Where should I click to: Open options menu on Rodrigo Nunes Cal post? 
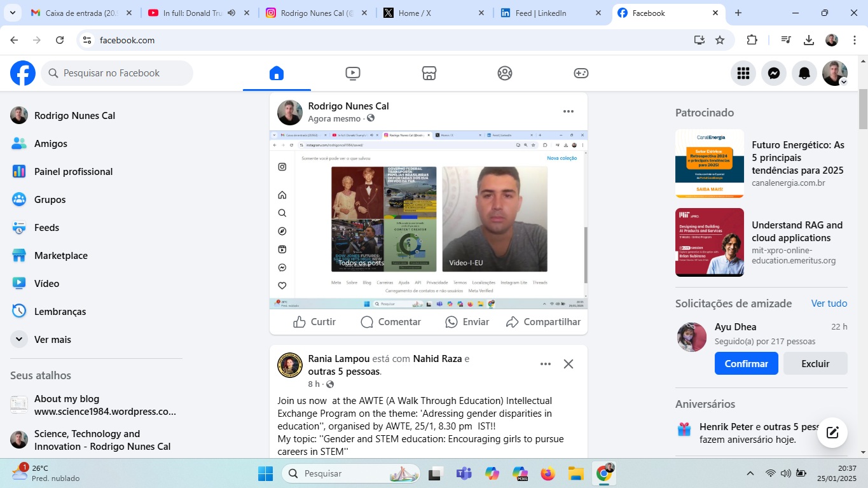pyautogui.click(x=568, y=111)
